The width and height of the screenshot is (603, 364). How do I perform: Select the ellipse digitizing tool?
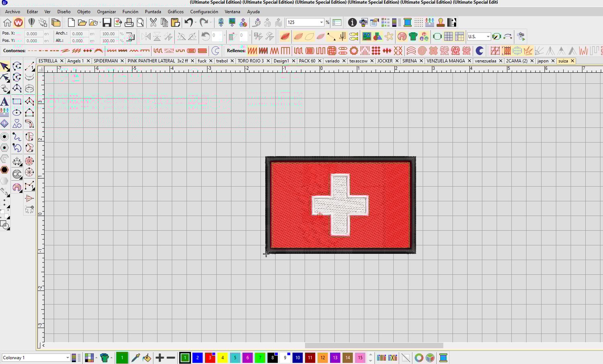point(17,112)
